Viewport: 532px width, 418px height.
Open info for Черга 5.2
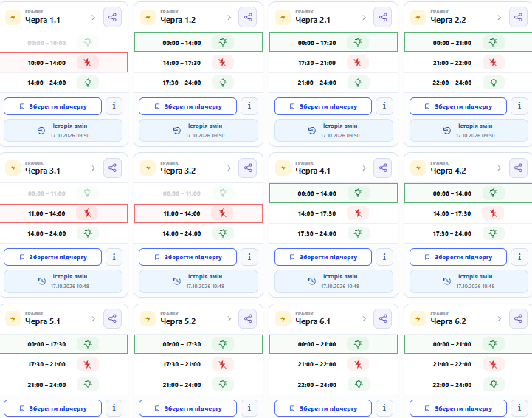pos(249,408)
